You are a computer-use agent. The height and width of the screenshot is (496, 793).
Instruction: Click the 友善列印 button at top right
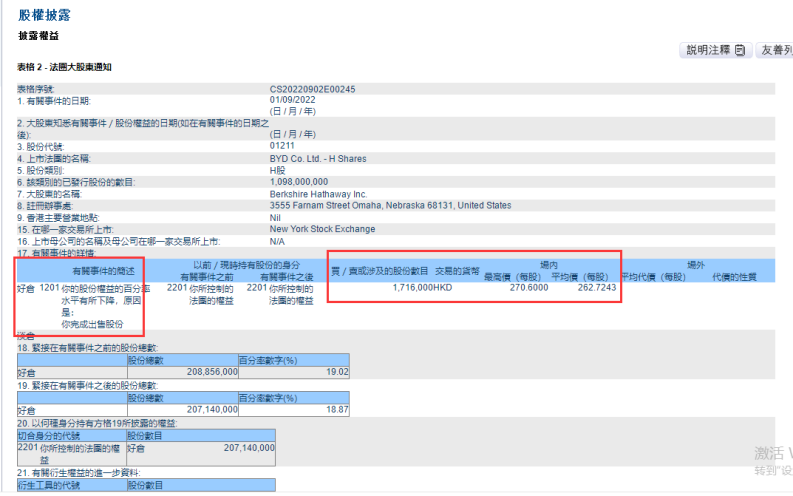pos(774,50)
